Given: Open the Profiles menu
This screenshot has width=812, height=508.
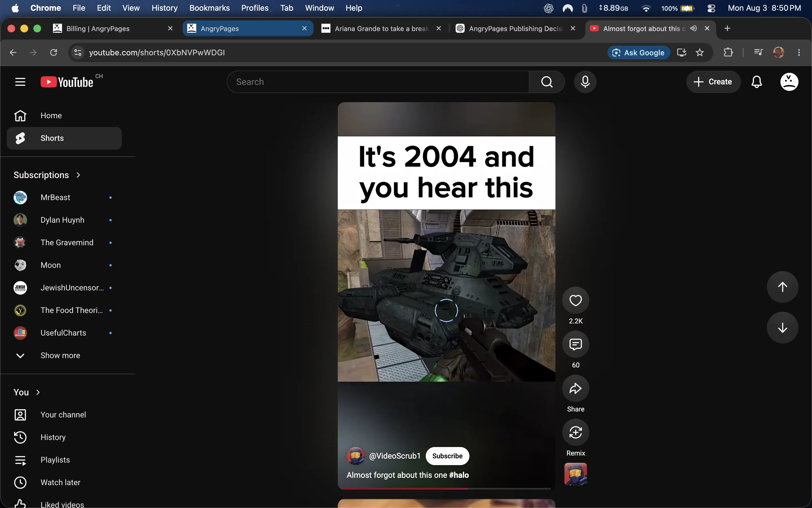Looking at the screenshot, I should point(255,8).
